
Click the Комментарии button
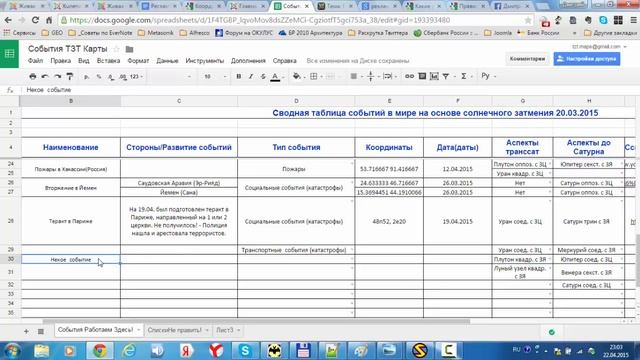527,59
